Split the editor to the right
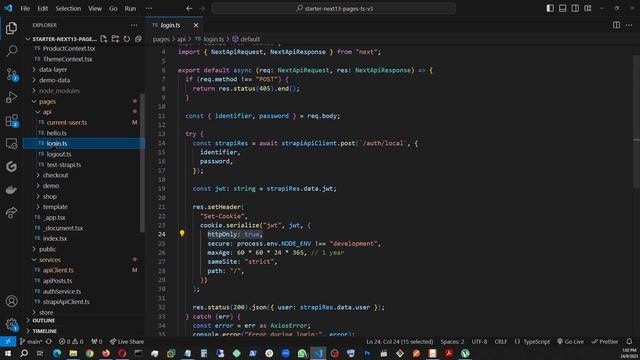 [616, 25]
